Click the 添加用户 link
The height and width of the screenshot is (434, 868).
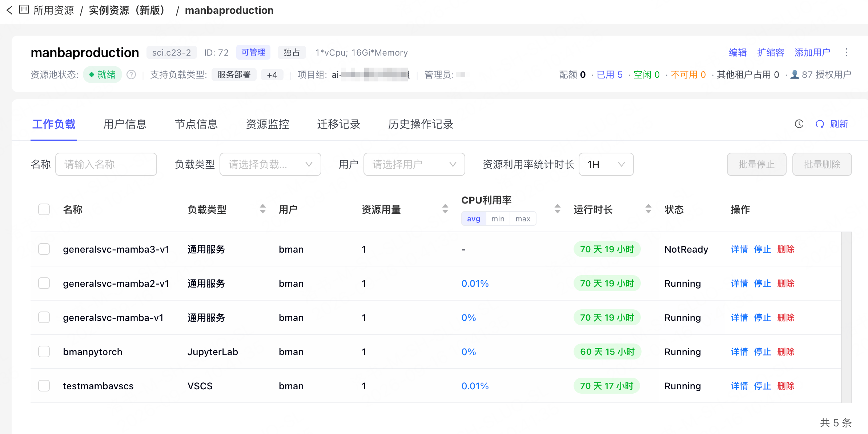pyautogui.click(x=812, y=53)
